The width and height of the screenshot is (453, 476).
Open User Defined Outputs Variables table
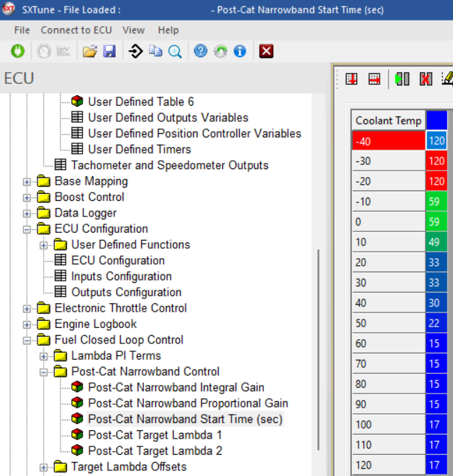[168, 118]
